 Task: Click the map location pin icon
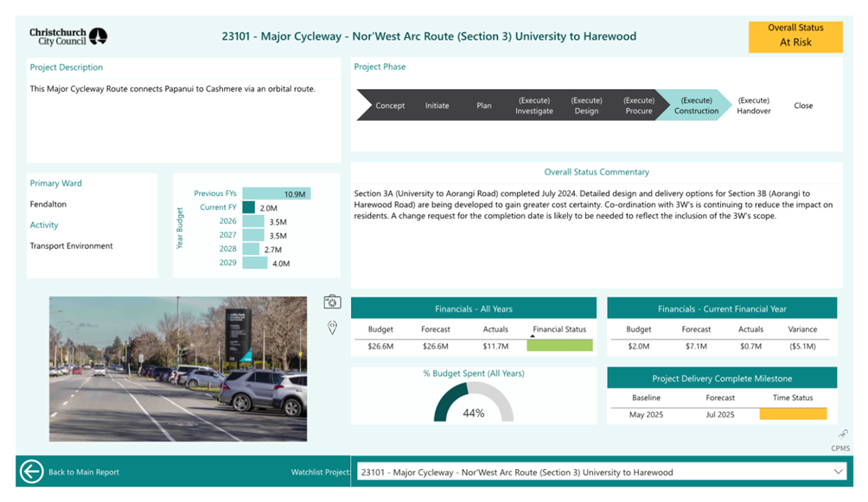click(332, 327)
